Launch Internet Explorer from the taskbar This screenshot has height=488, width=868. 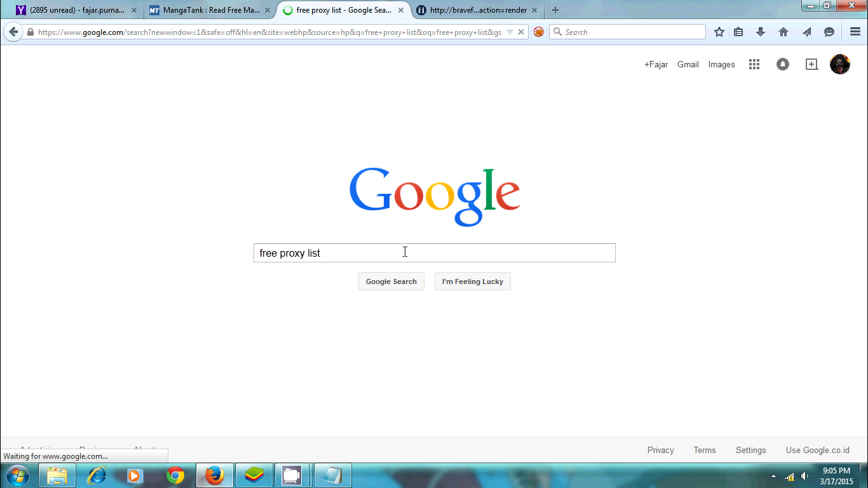pos(97,475)
